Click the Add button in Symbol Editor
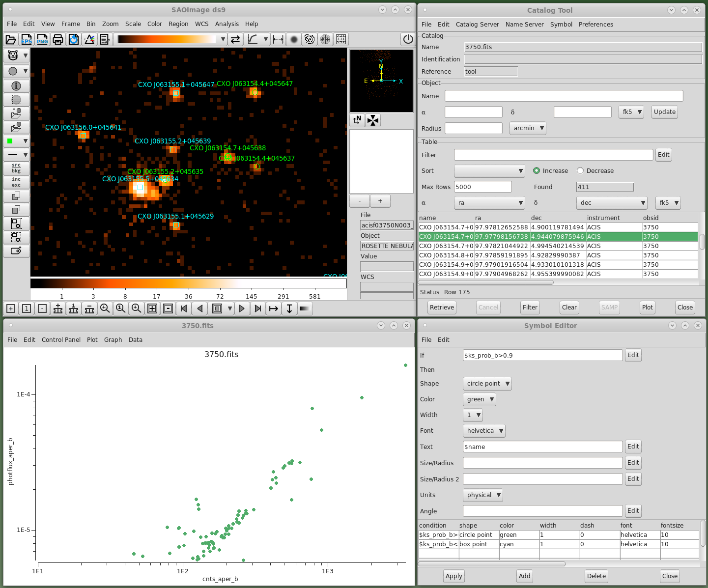 pos(524,576)
